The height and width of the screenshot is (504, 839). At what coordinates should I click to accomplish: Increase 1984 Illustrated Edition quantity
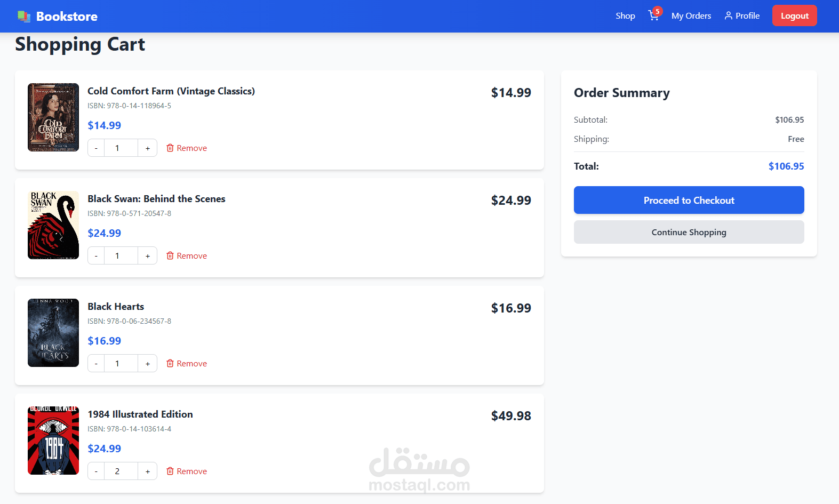[x=148, y=471]
